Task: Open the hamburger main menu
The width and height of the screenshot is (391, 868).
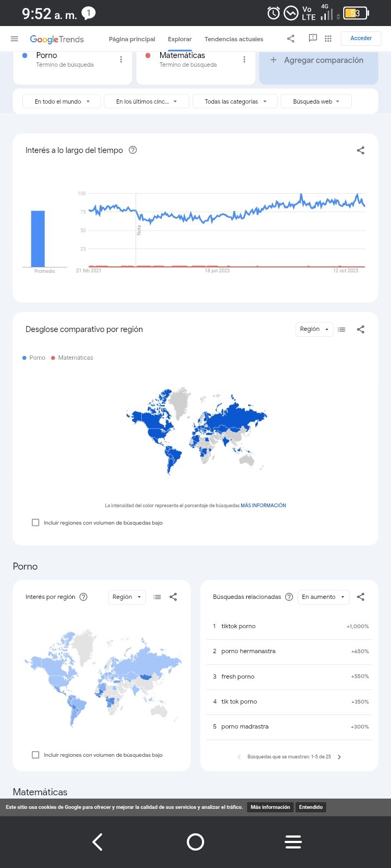Action: 15,39
